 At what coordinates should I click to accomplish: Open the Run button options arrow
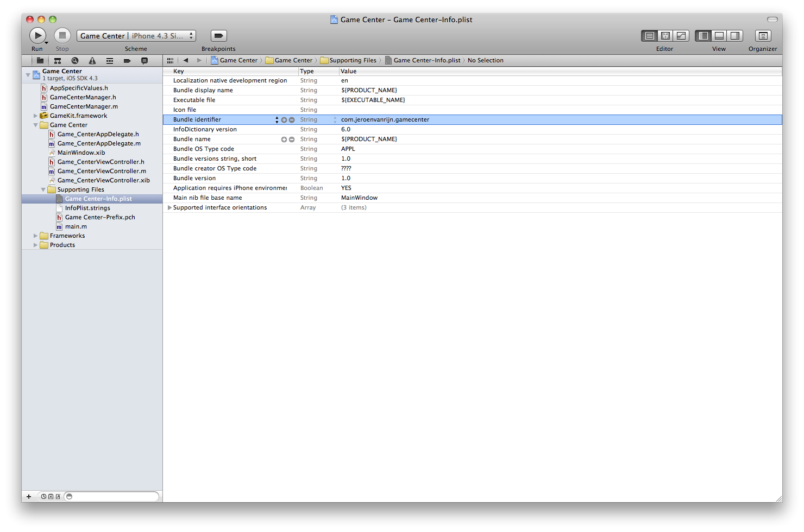tap(47, 43)
